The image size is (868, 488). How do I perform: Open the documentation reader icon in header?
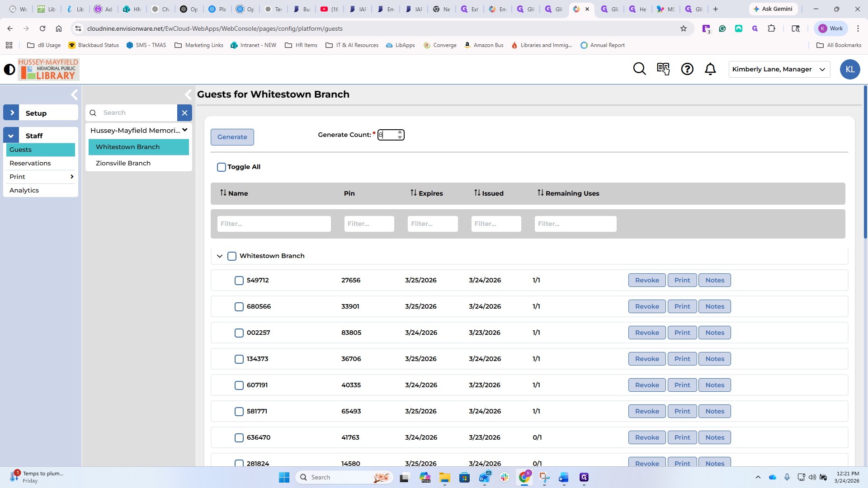(x=663, y=69)
